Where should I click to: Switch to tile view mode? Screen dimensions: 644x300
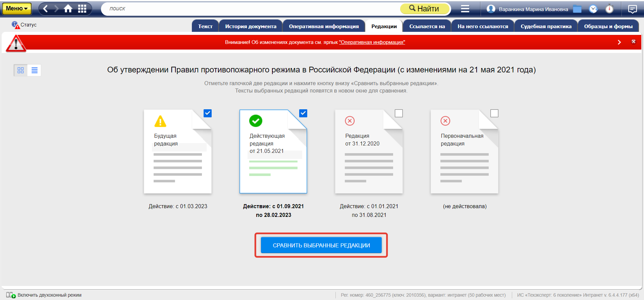coord(20,70)
